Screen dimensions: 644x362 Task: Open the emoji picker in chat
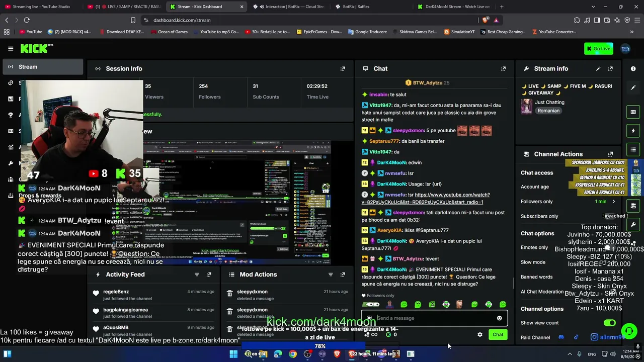(499, 318)
